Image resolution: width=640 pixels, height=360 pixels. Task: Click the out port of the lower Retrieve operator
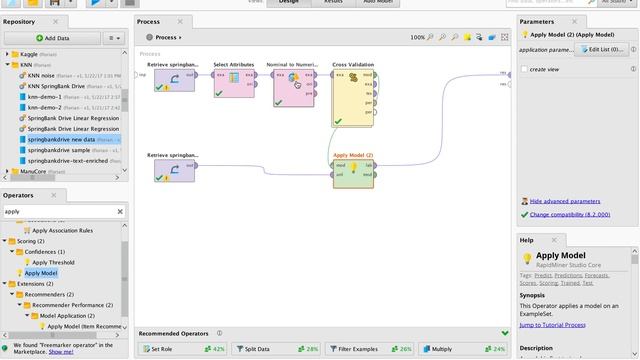(196, 165)
